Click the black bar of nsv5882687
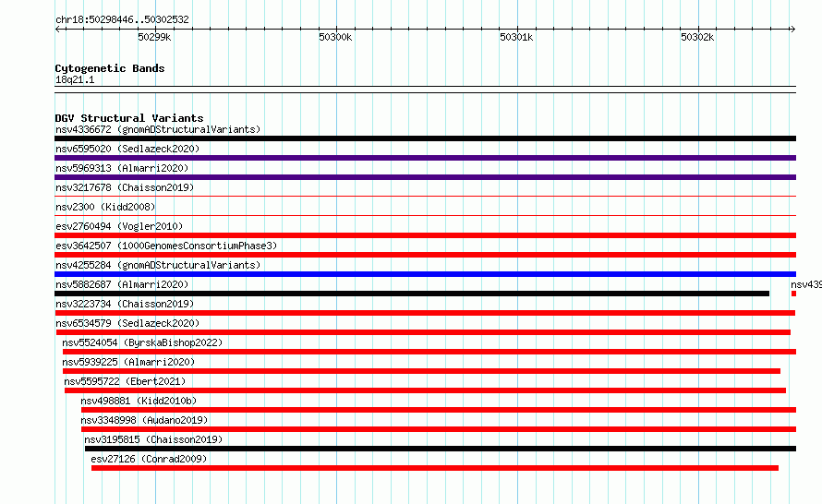Viewport: 822px width, 504px height. tap(412, 294)
